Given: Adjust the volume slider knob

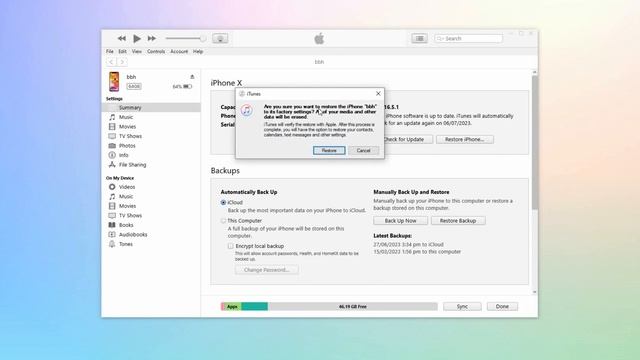Looking at the screenshot, I should tap(202, 38).
